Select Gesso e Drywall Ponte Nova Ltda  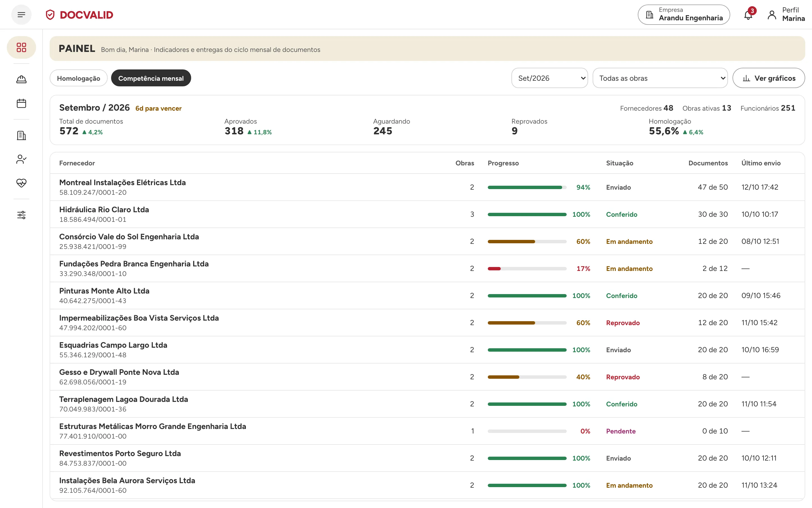(x=119, y=372)
